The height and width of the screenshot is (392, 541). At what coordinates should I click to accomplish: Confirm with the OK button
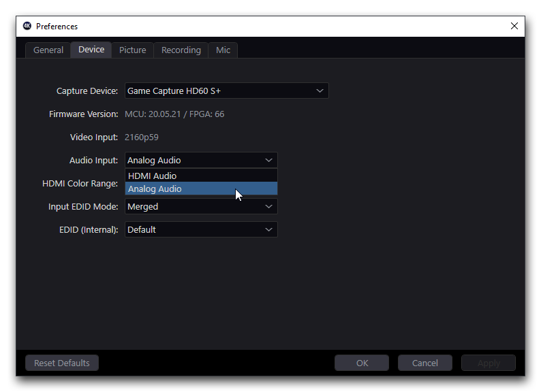coord(362,363)
